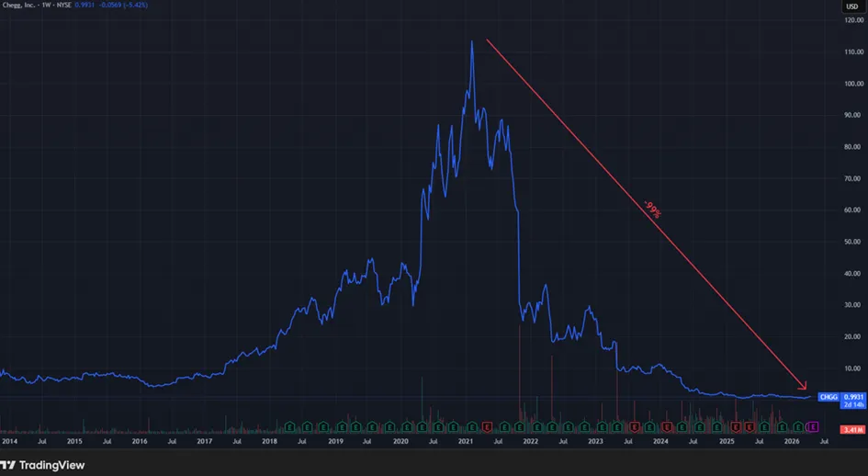This screenshot has height=476, width=868.
Task: Click the 1W interval text in the title
Action: (x=47, y=5)
